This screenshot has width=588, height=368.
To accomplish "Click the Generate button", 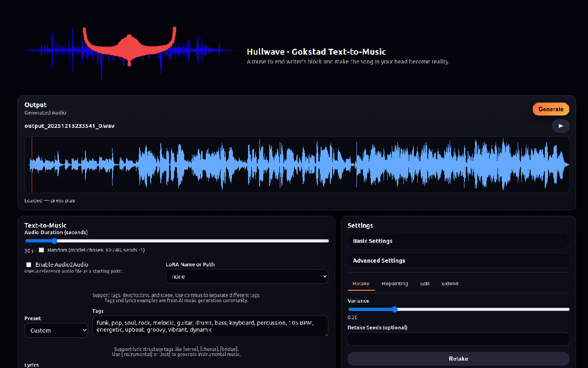I will coord(551,109).
